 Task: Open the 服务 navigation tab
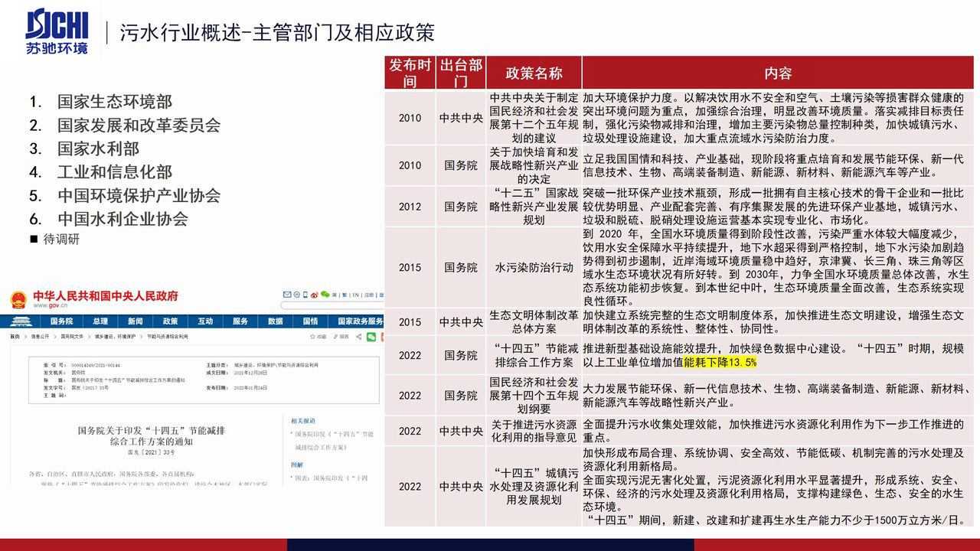(x=240, y=321)
